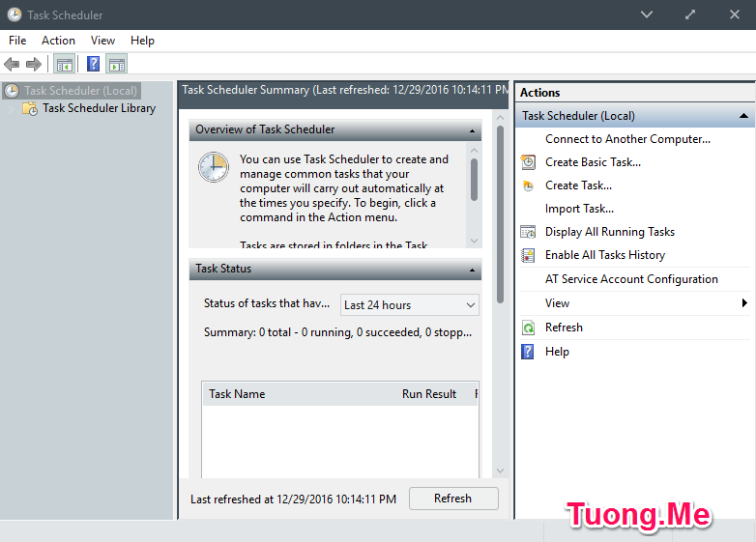756x542 pixels.
Task: Open the Action menu
Action: tap(58, 41)
